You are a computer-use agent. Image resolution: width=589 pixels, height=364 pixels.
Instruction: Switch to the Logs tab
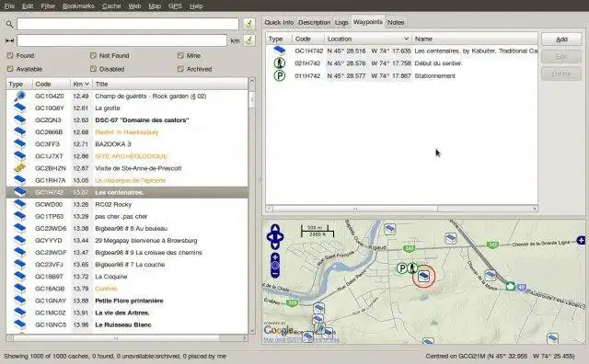click(341, 22)
